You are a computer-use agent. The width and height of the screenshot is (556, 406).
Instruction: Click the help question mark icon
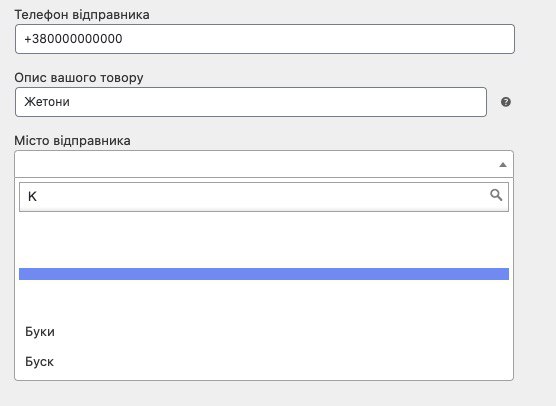[x=506, y=102]
